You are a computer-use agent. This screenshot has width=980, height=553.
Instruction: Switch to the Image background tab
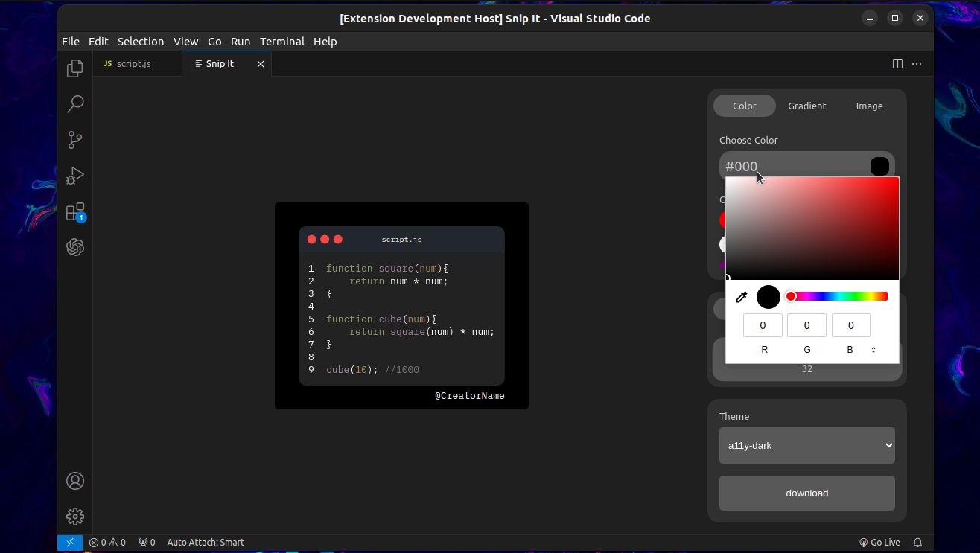(869, 106)
